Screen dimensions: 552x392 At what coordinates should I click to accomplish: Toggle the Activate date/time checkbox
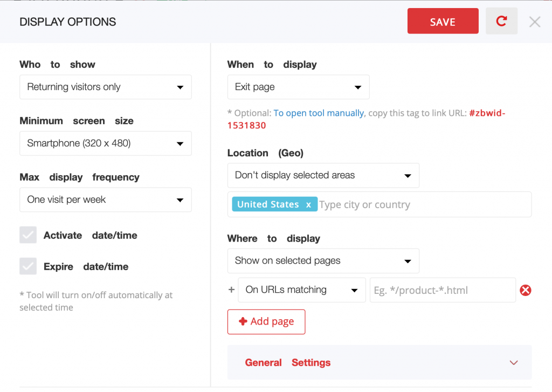[x=28, y=235]
